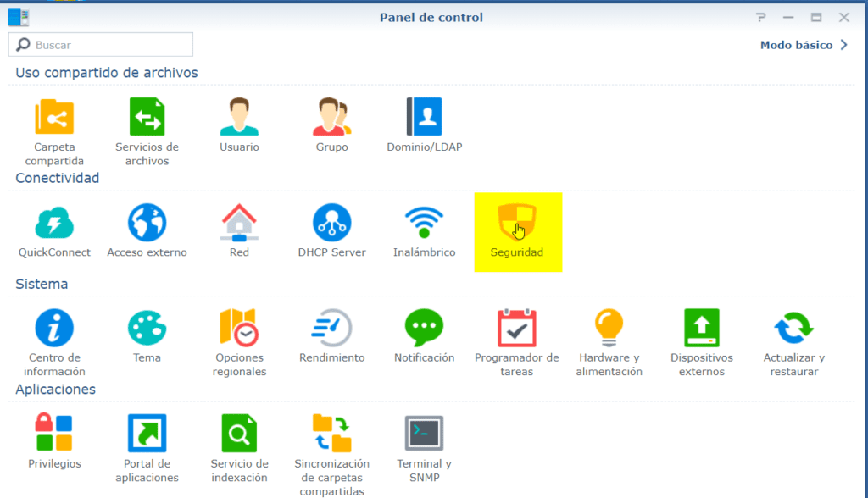
Task: Select the Usuario icon
Action: 239,117
